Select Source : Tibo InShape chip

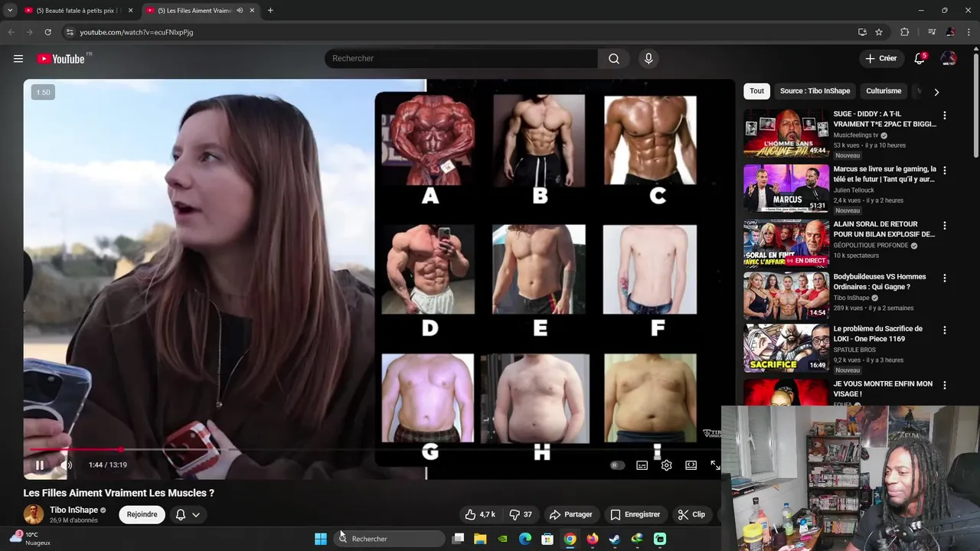pyautogui.click(x=815, y=91)
